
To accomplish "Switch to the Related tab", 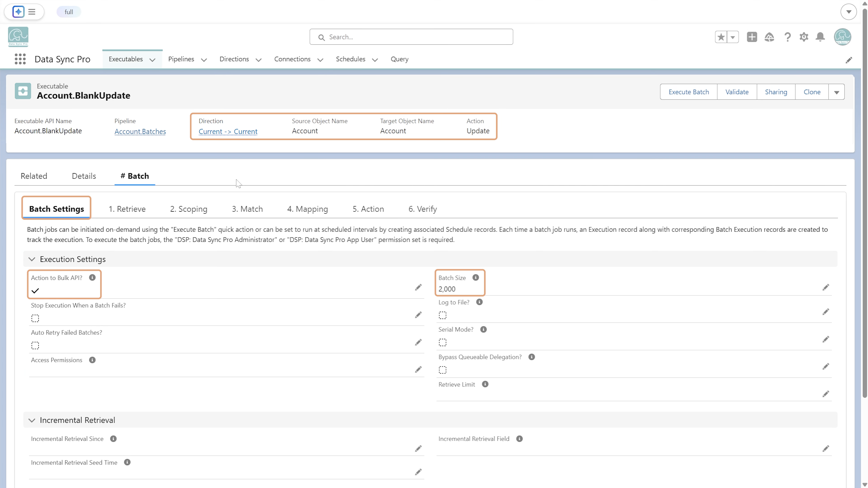I will point(34,176).
